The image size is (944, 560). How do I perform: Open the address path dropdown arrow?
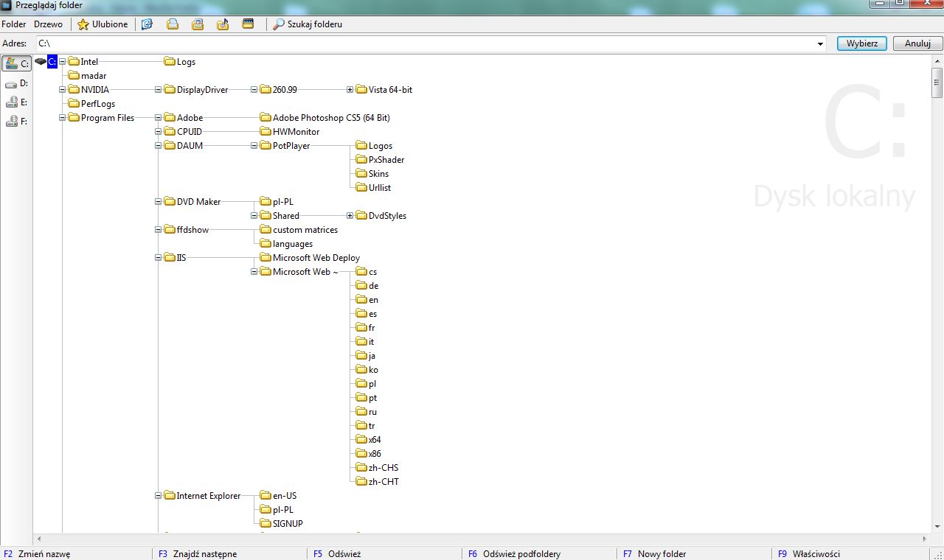(x=820, y=44)
